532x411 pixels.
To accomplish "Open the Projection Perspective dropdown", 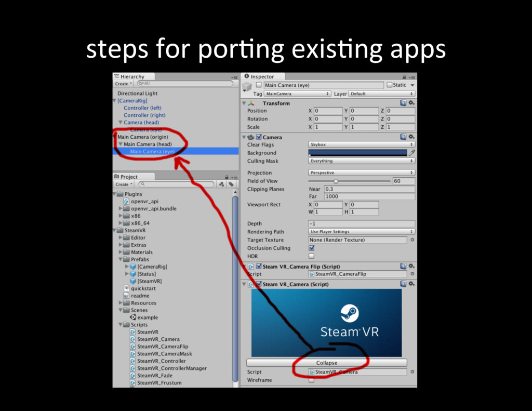I will (x=362, y=173).
